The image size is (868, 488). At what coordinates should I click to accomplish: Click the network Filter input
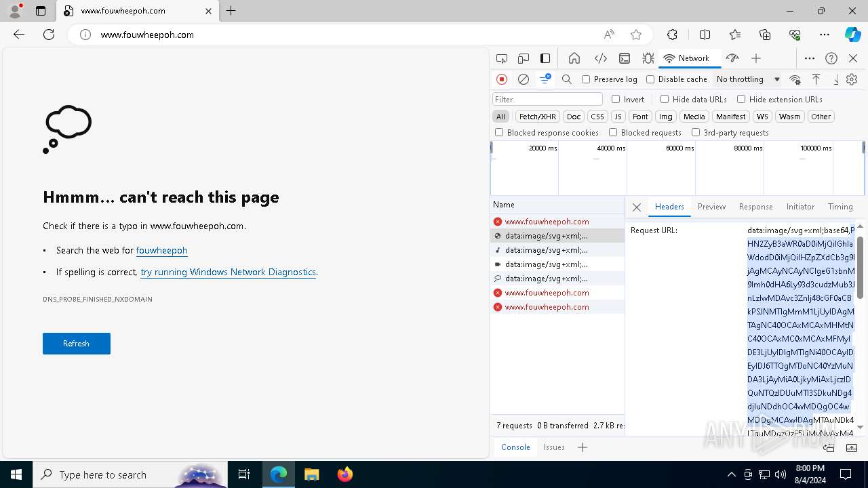(x=547, y=99)
